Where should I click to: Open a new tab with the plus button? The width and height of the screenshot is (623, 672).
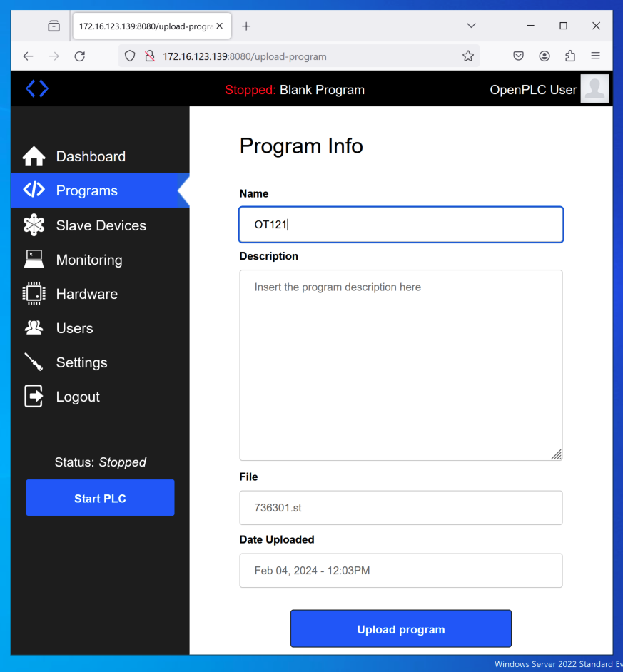(246, 26)
